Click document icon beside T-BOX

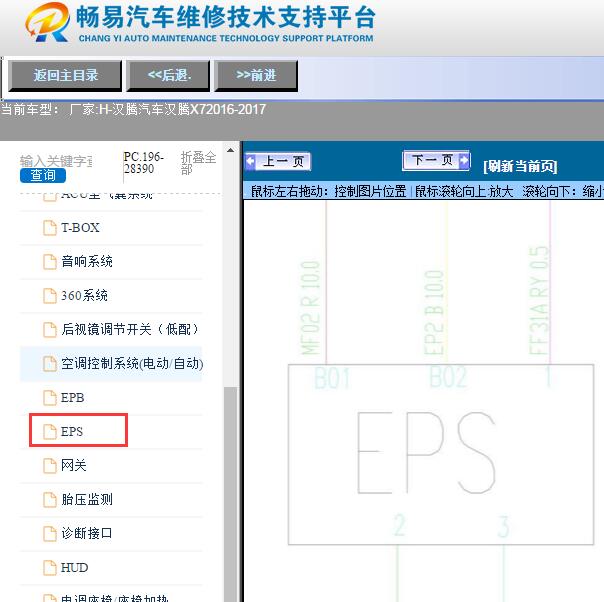click(50, 228)
